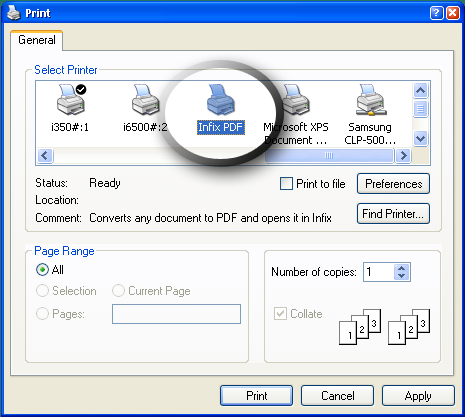Choose the Selection radio button
465x417 pixels.
click(x=42, y=291)
